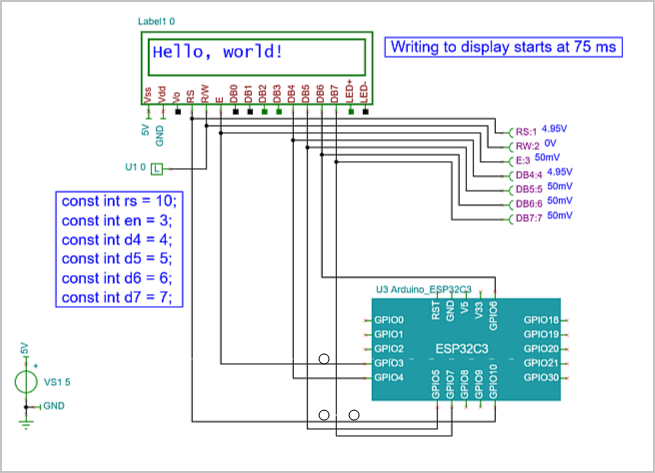Select the RS:1 voltage probe
655x473 pixels.
tap(525, 131)
